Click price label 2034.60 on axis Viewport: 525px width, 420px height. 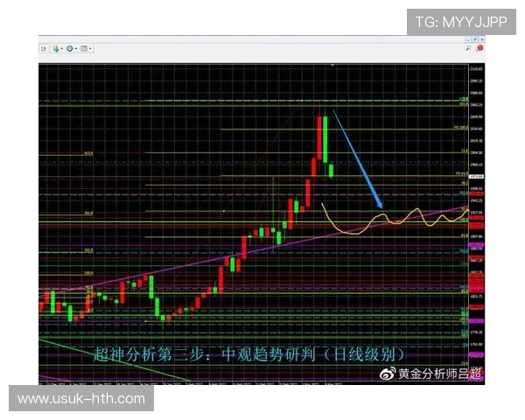(476, 129)
